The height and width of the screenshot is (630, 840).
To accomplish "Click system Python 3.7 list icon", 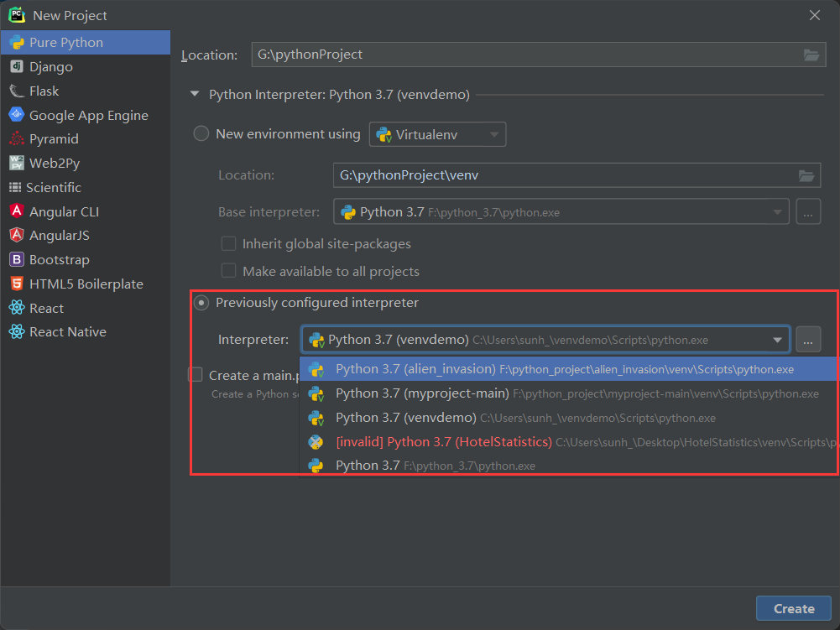I will point(316,466).
